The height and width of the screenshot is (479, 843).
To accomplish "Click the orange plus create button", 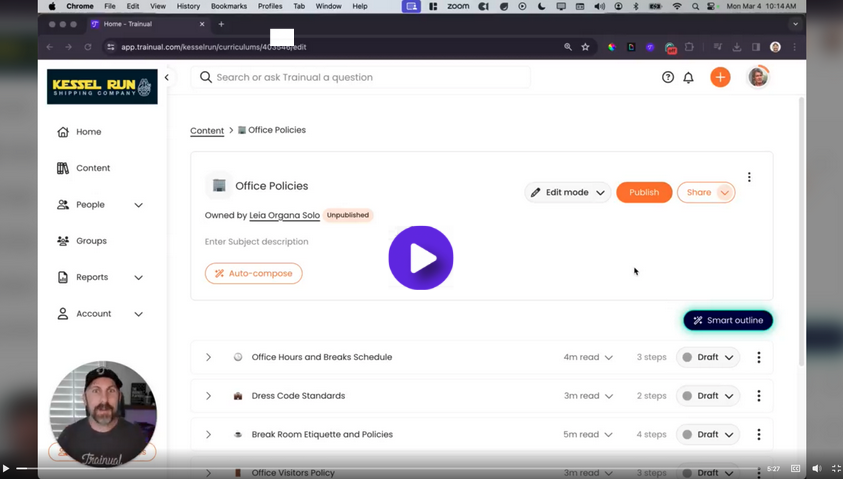I will tap(720, 77).
